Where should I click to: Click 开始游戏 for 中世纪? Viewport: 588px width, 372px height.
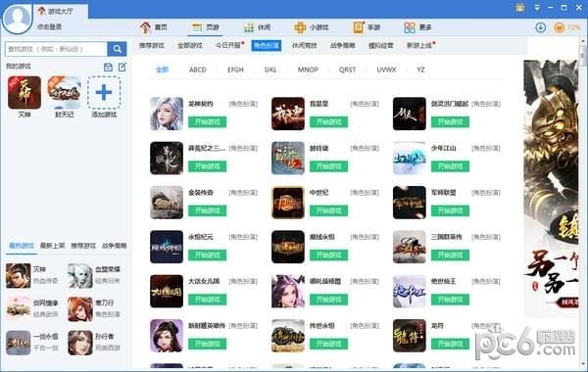point(328,210)
